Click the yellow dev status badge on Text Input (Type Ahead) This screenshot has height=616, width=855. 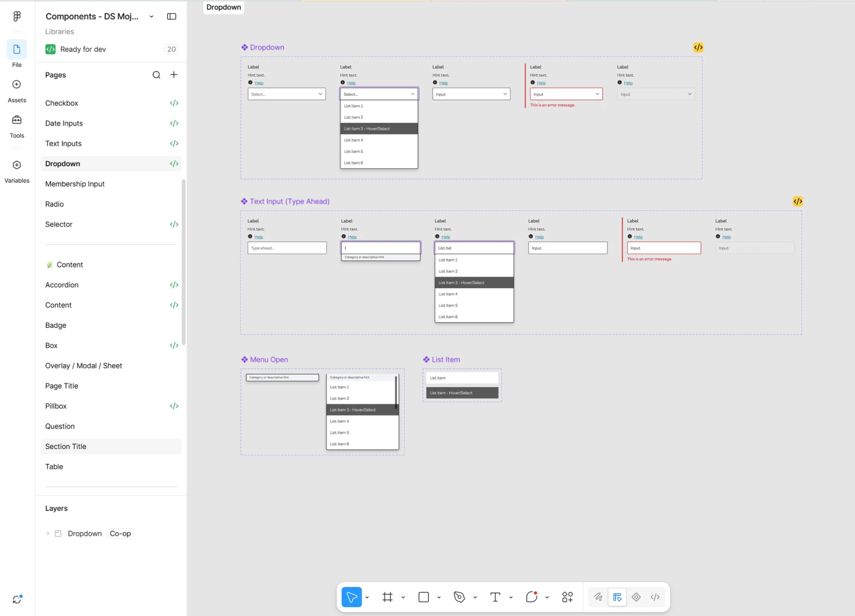798,201
